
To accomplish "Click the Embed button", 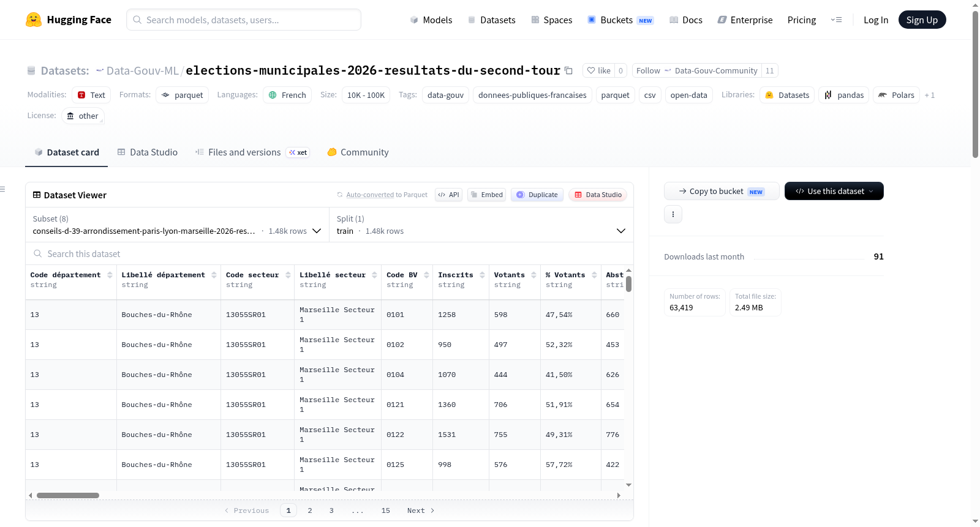I will 486,195.
